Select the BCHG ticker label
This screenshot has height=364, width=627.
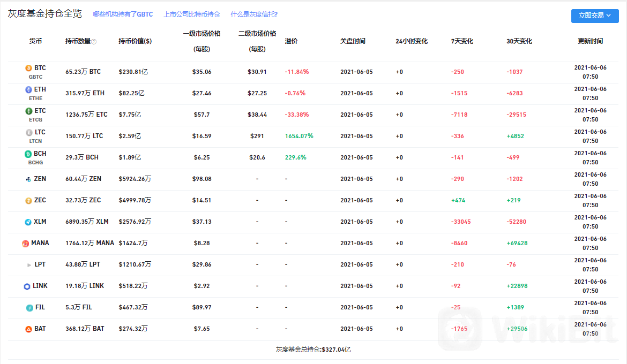tap(35, 163)
